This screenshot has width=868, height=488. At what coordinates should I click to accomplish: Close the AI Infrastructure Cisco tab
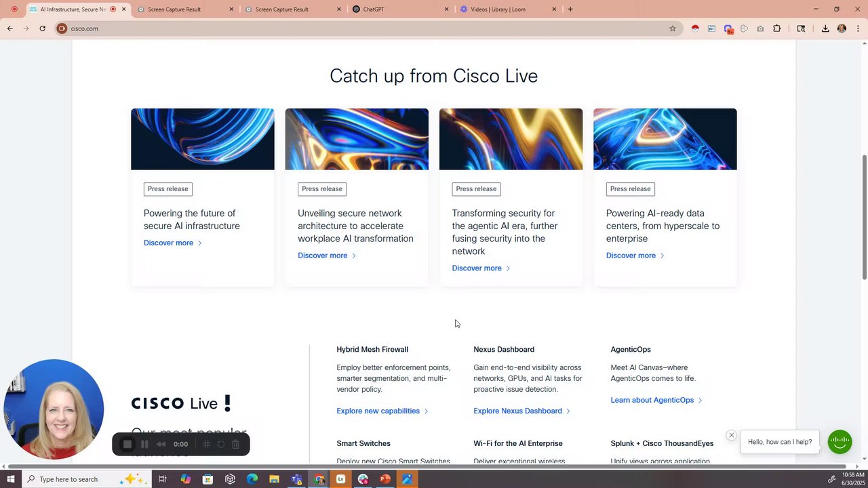click(123, 9)
